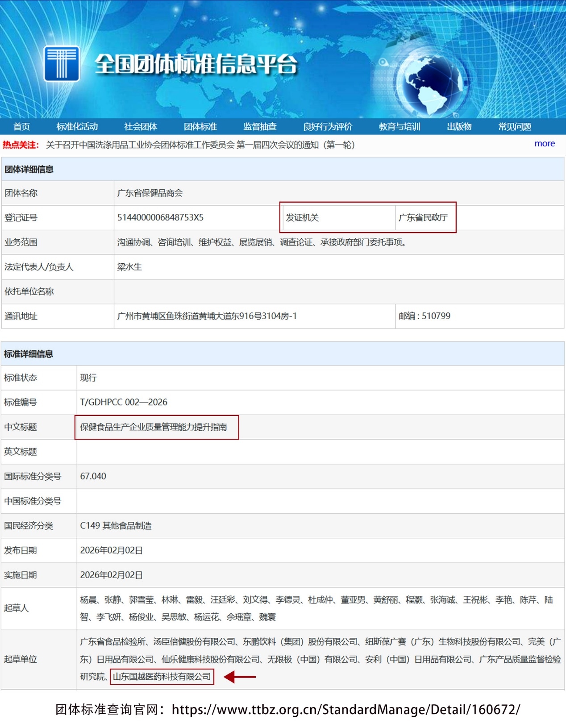Click the 业务范围 description text
Image resolution: width=566 pixels, height=728 pixels.
click(x=262, y=242)
